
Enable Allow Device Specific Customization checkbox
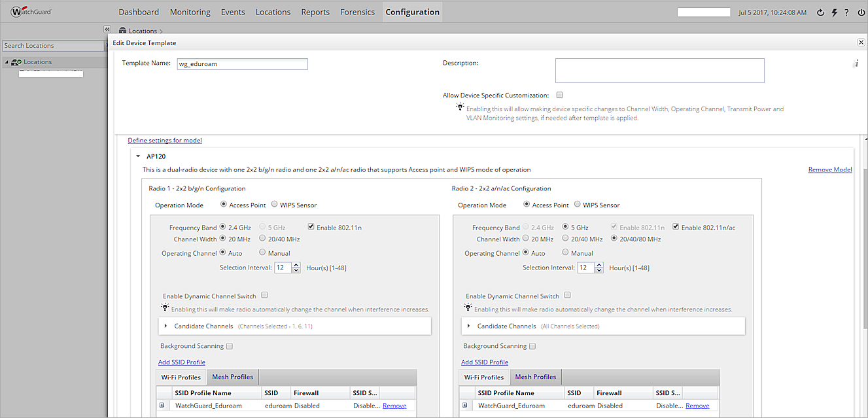[x=559, y=96]
